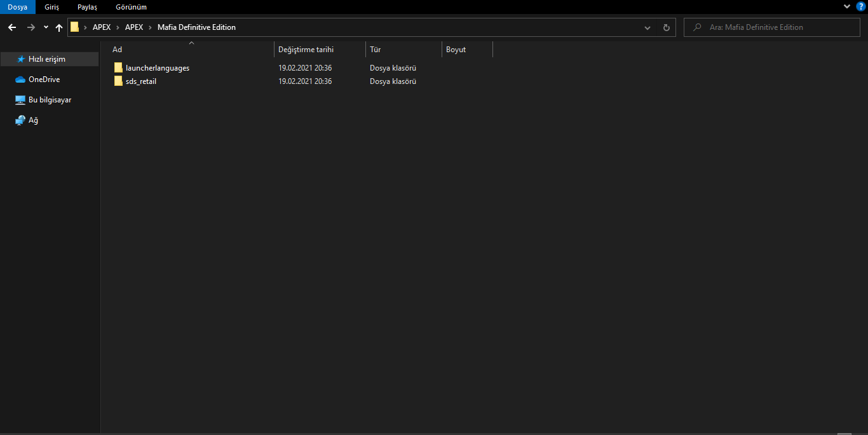Refresh the current folder view
Viewport: 868px width, 435px height.
(x=666, y=27)
